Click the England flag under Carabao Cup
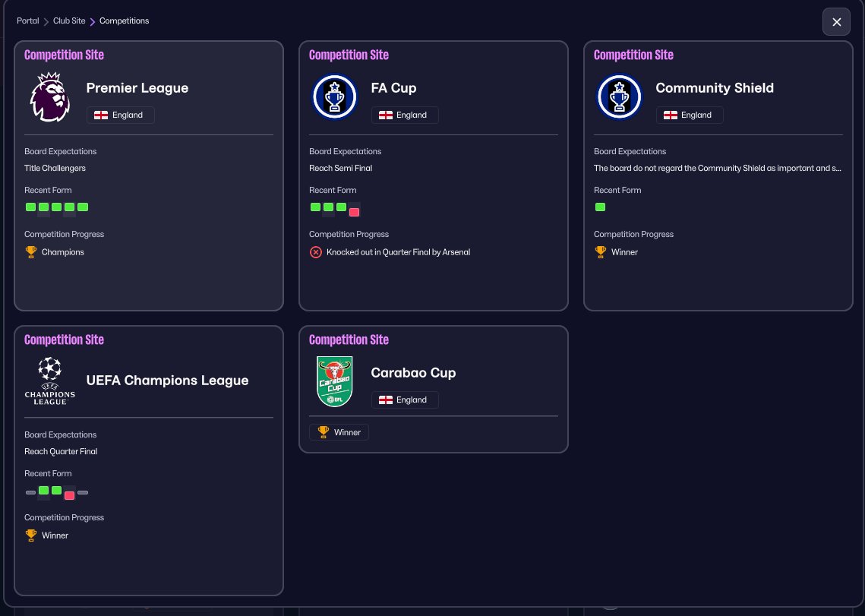Viewport: 865px width, 616px height. tap(386, 400)
